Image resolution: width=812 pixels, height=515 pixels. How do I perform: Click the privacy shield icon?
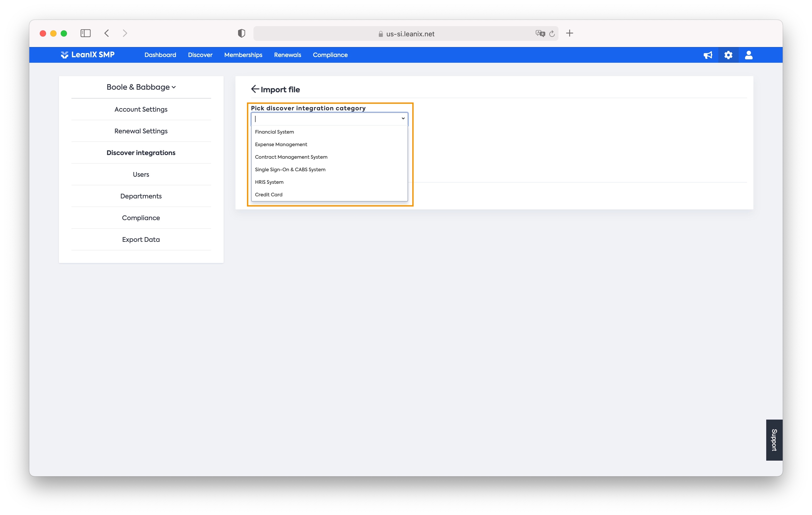241,33
